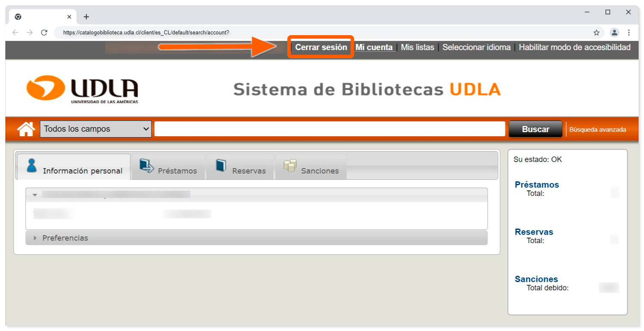Switch to the Préstamos tab
The image size is (644, 331).
pyautogui.click(x=168, y=167)
